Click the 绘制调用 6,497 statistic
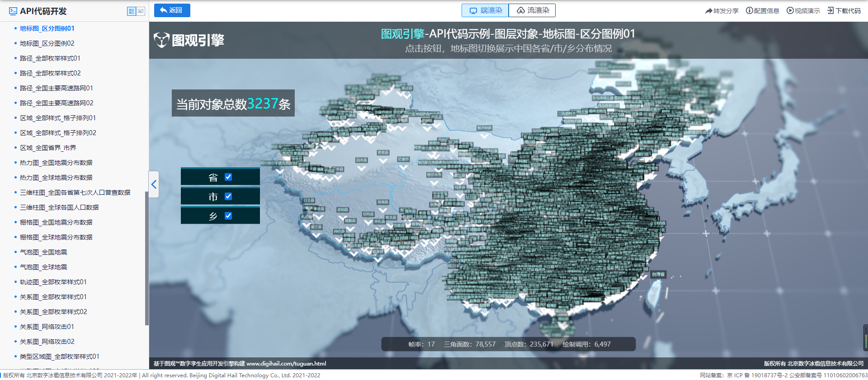The width and height of the screenshot is (868, 380). click(586, 344)
